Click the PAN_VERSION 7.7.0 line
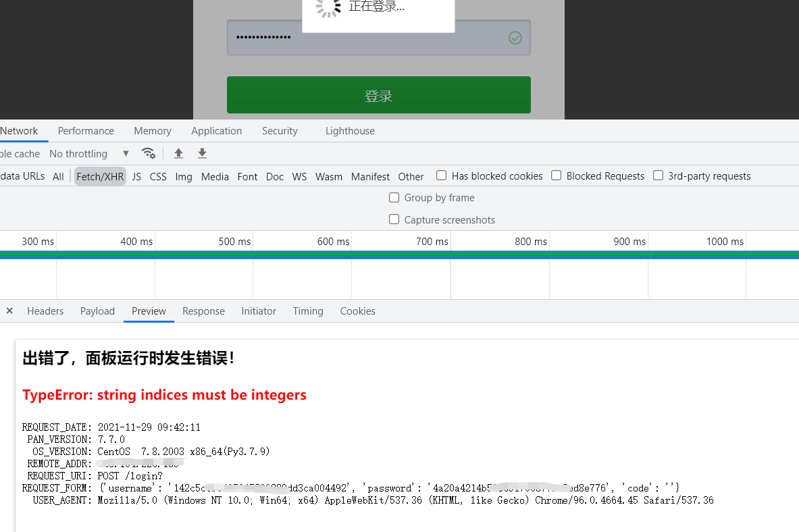 [x=76, y=440]
